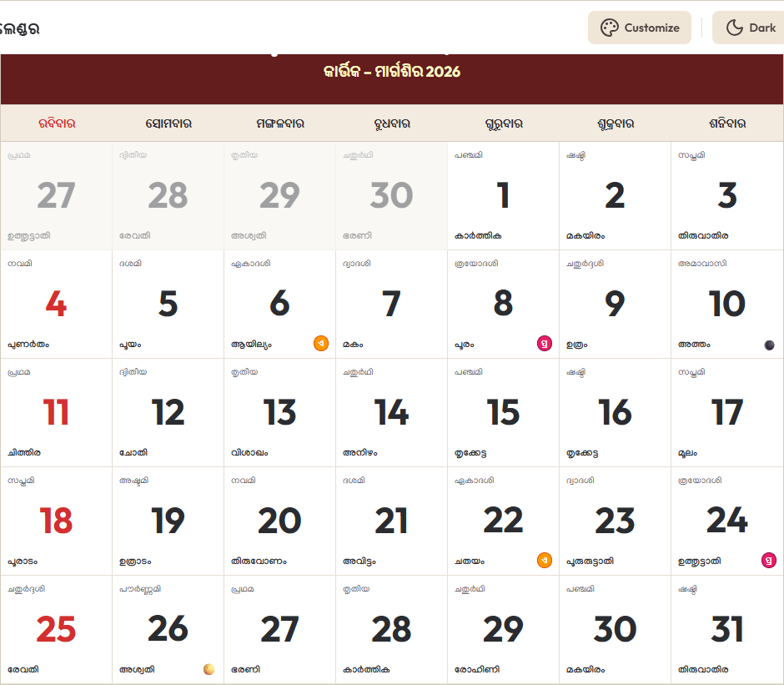Select date 20 with തിരുവോണം
The image size is (784, 685).
click(280, 521)
